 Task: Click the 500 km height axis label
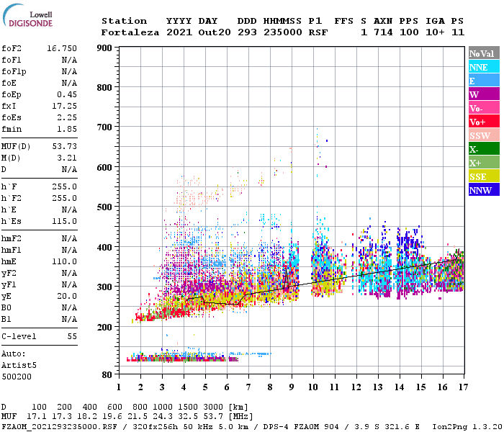point(104,207)
